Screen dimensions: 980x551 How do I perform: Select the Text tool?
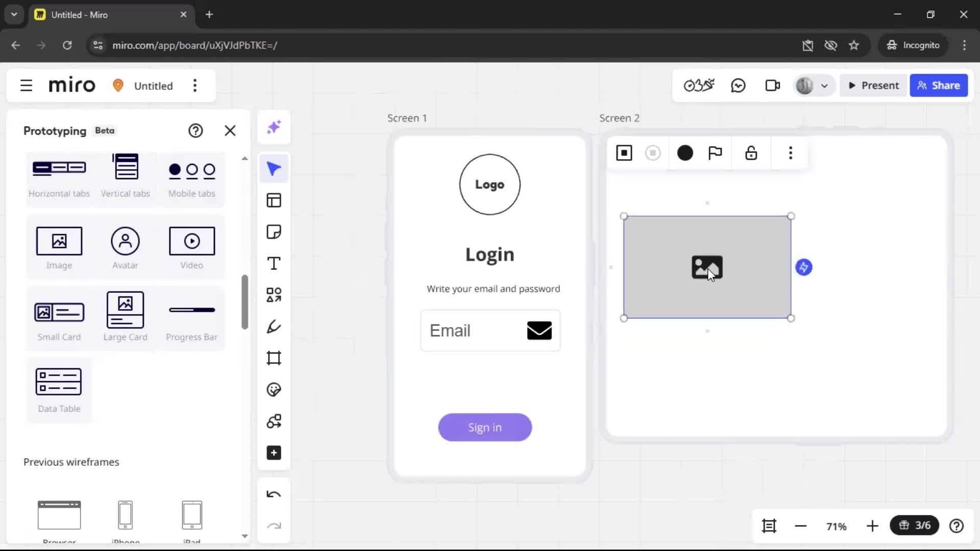point(274,264)
